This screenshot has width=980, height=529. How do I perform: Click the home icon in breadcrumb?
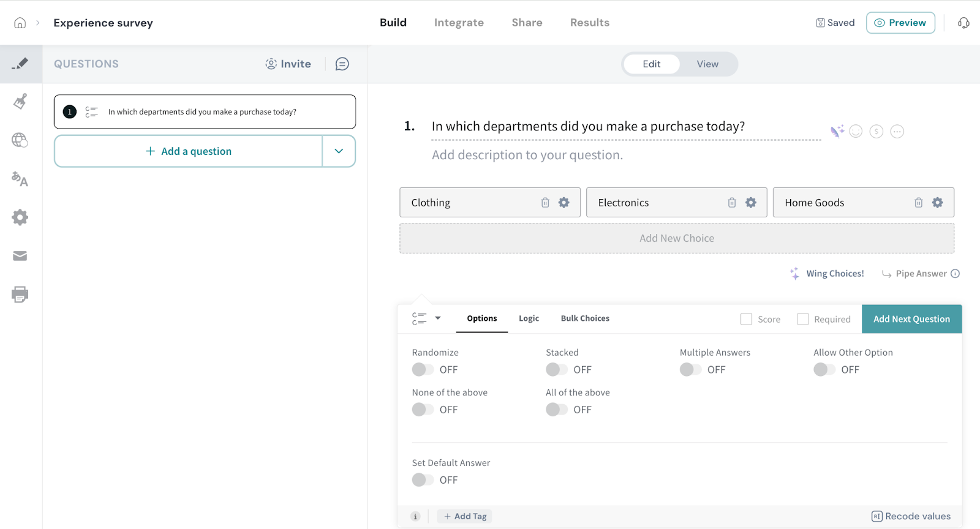20,23
